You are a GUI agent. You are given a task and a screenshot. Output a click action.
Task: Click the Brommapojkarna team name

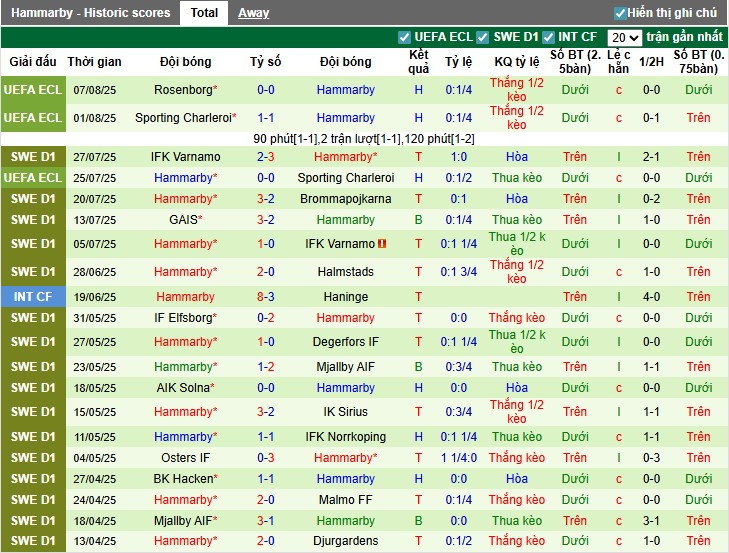pos(345,199)
